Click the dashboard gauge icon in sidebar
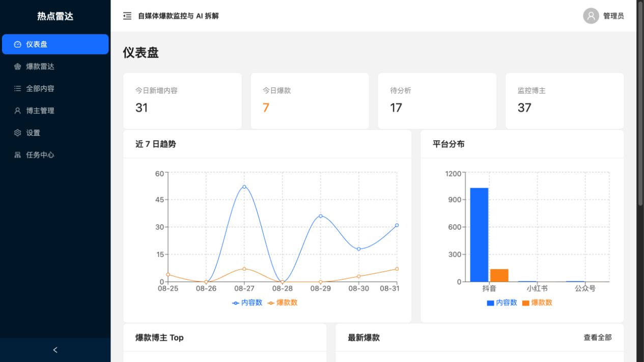Image resolution: width=644 pixels, height=362 pixels. pos(18,44)
